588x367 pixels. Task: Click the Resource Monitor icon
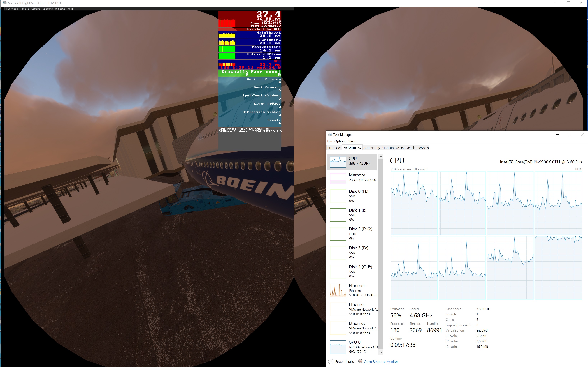(360, 361)
